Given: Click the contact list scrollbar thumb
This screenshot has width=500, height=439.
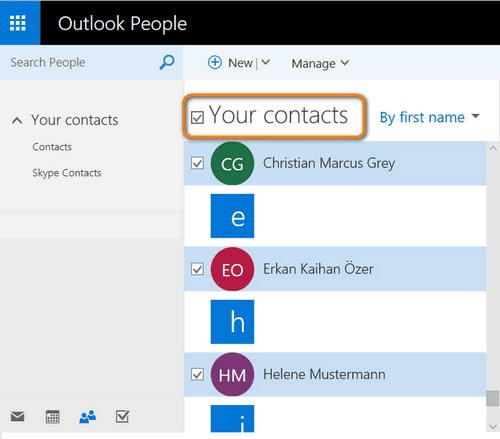Looking at the screenshot, I should (492, 398).
